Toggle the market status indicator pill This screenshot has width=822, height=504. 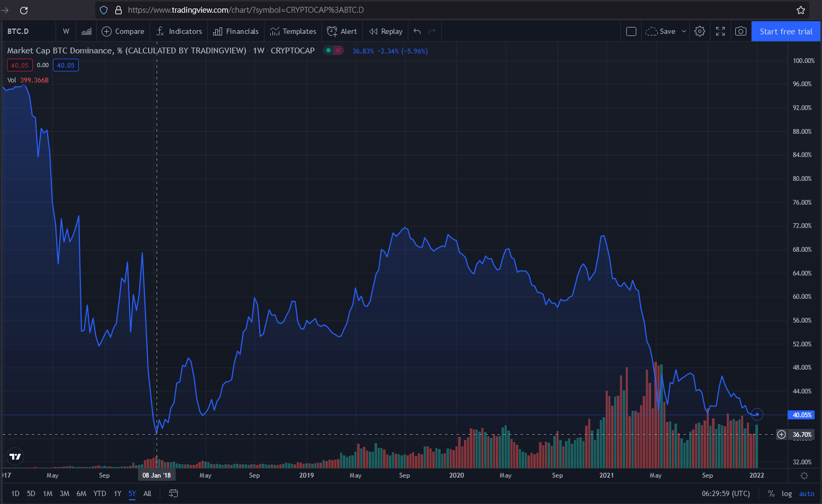pos(333,50)
